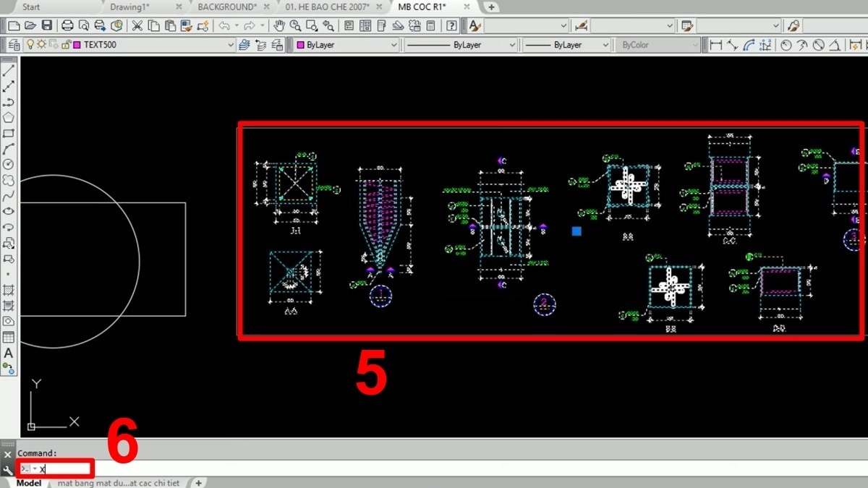Make Object's Layer Current icon
The width and height of the screenshot is (868, 488).
pos(244,45)
